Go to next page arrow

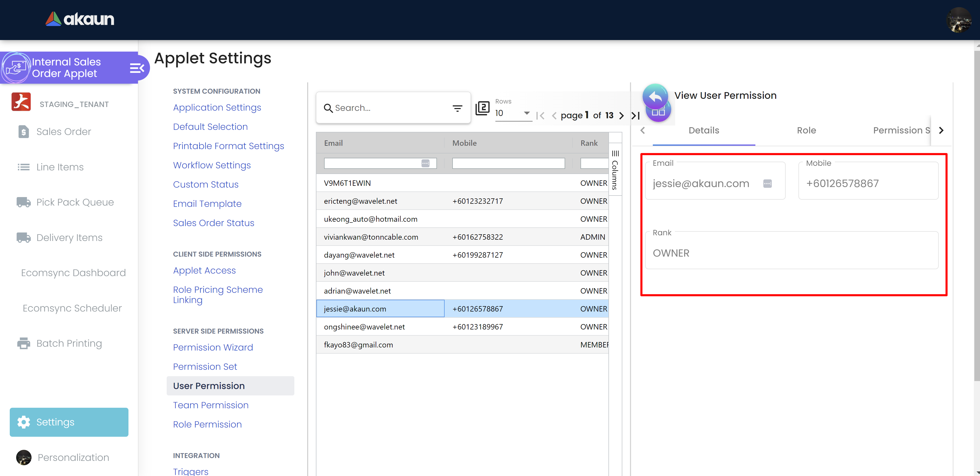(622, 115)
